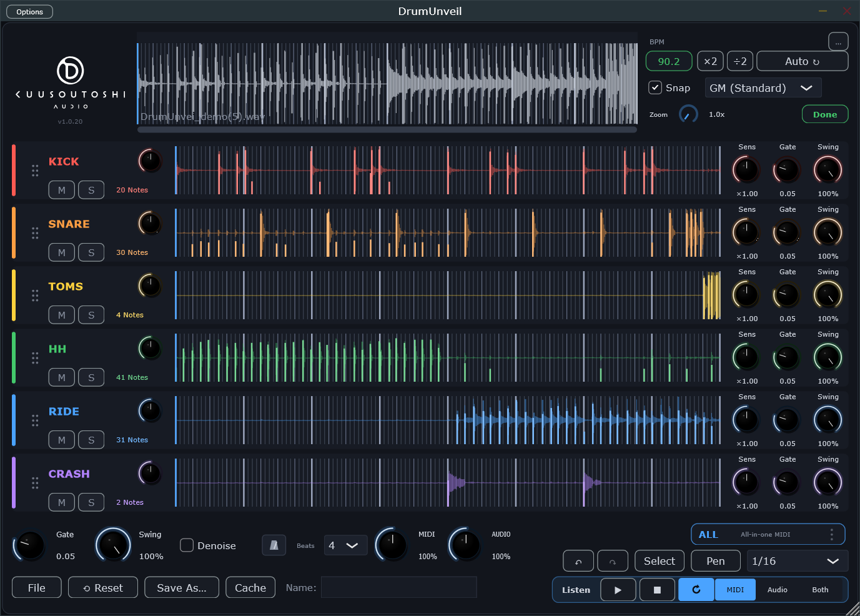Click the SNARE track drag handle
Screen dimensions: 860x616
[35, 233]
